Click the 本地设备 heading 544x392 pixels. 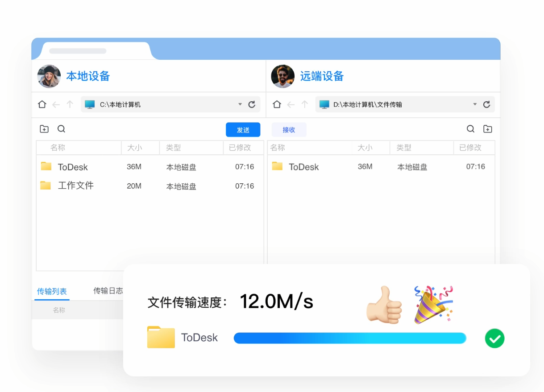88,76
